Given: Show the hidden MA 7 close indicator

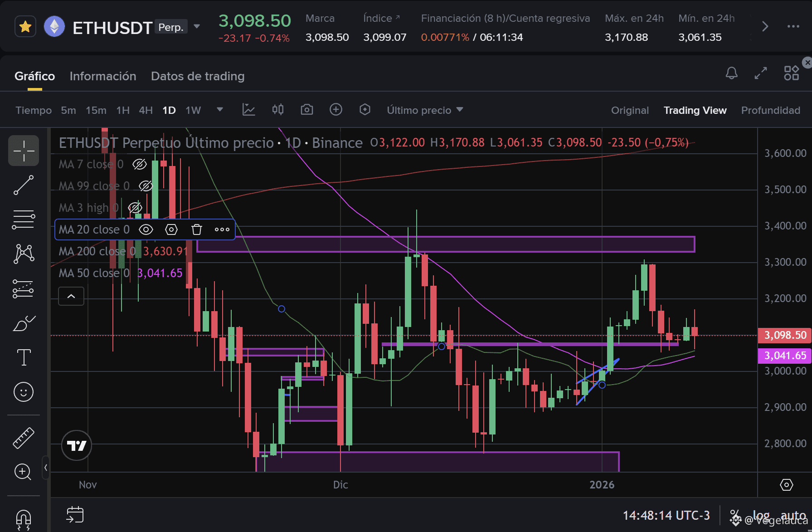Looking at the screenshot, I should [x=139, y=164].
